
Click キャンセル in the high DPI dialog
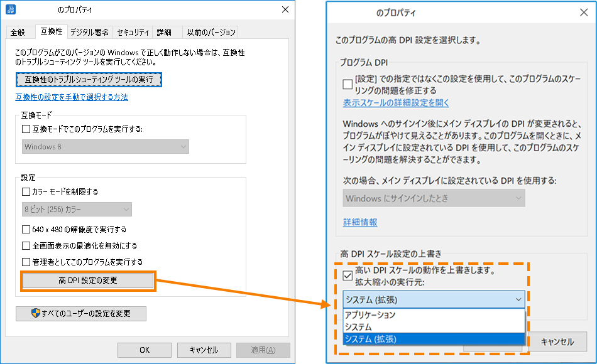pos(557,342)
